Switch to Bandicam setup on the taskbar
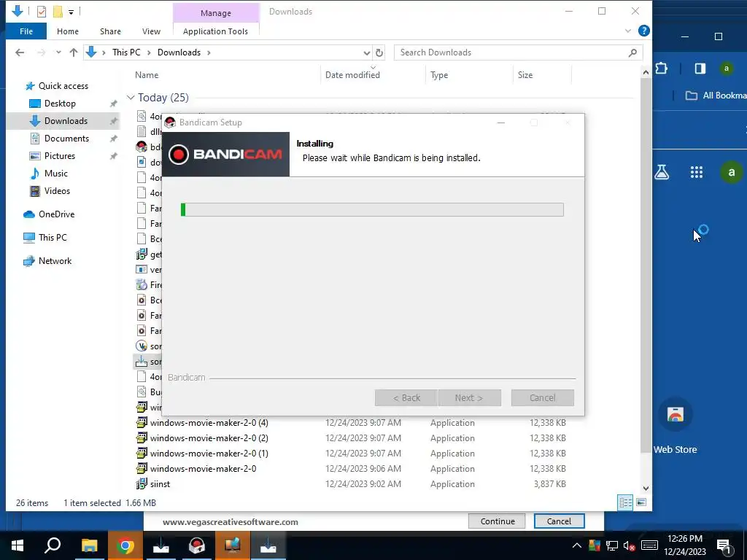This screenshot has height=560, width=747. click(196, 545)
